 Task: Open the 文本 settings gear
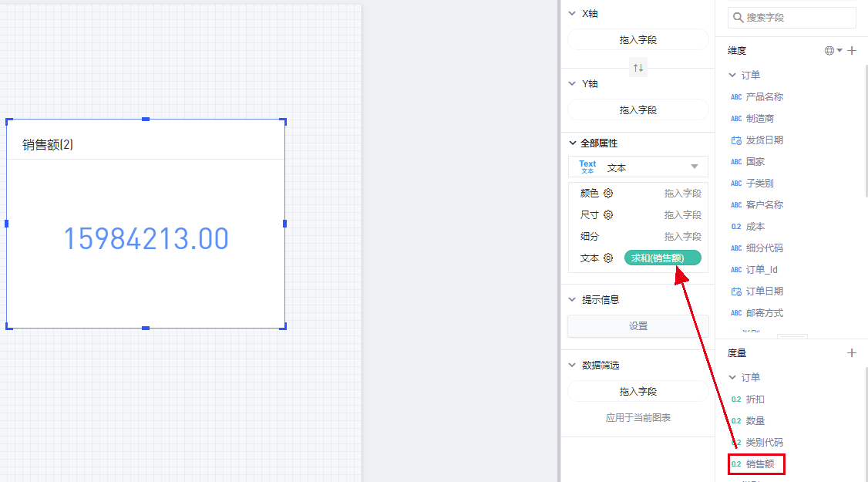[x=608, y=258]
